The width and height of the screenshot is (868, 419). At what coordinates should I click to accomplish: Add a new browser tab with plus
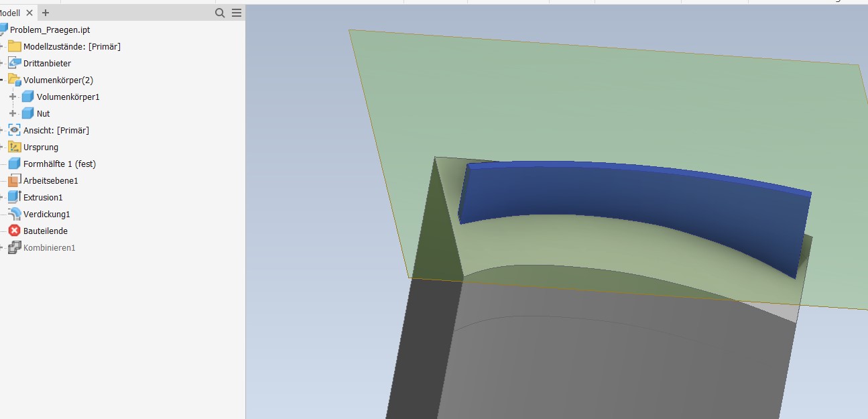[46, 13]
